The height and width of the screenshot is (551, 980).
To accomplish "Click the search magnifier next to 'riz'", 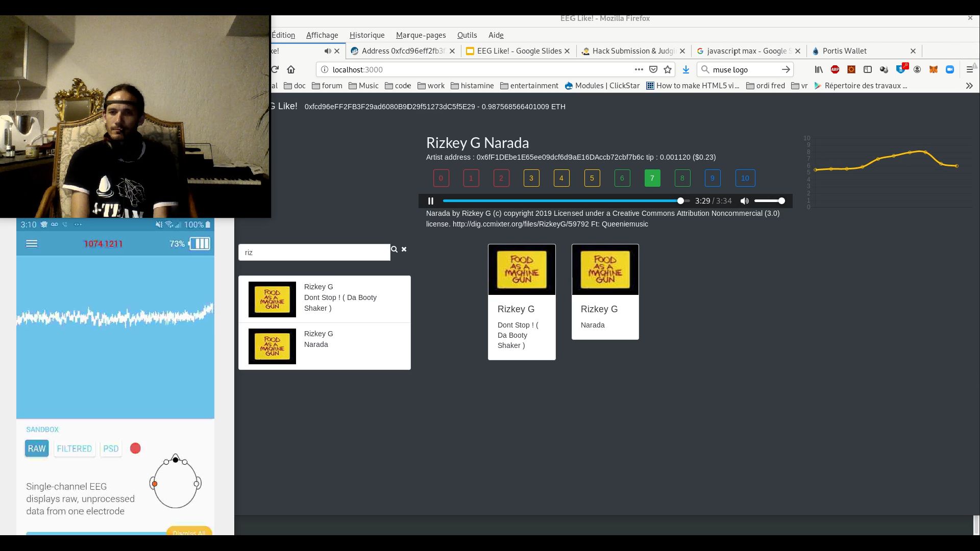I will (x=394, y=249).
